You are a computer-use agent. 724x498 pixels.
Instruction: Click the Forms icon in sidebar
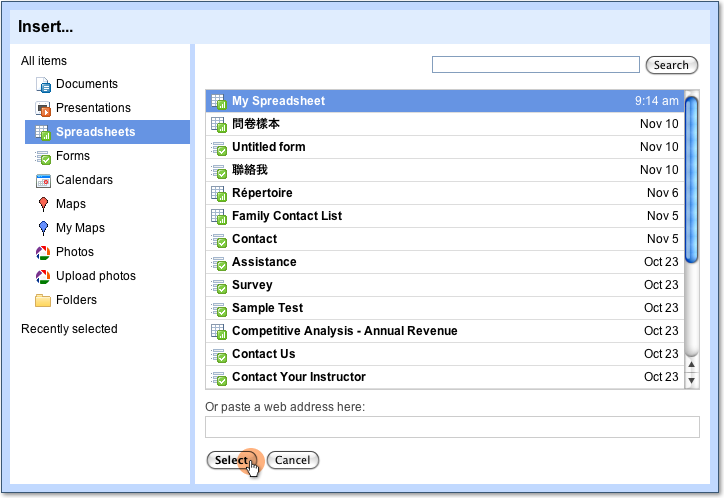coord(43,157)
